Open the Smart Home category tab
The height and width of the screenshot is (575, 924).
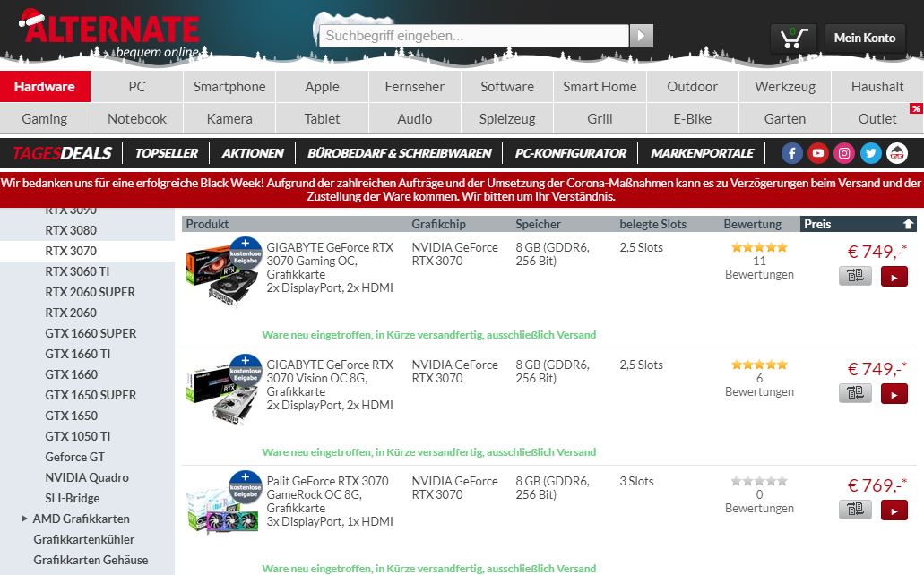coord(600,87)
